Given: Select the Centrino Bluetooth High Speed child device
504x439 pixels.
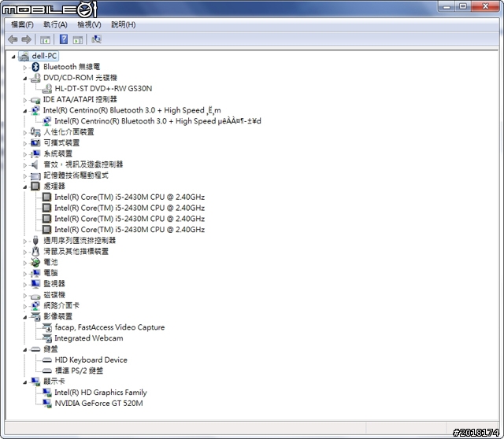Looking at the screenshot, I should [x=157, y=121].
